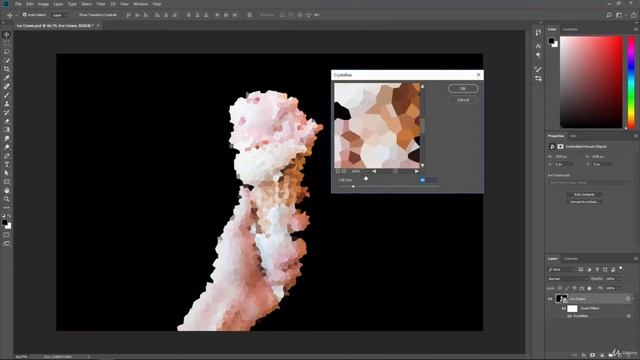Switch to the Swatches tab
640x360 pixels.
coord(570,29)
